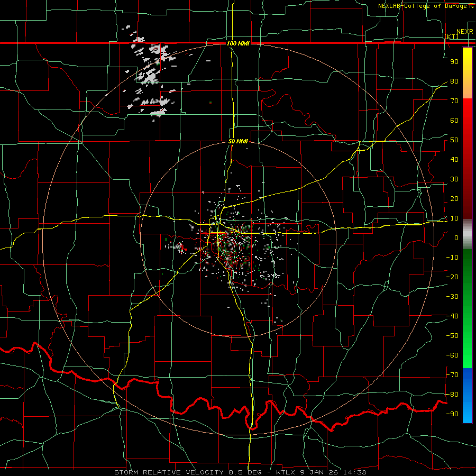Image resolution: width=476 pixels, height=476 pixels.
Task: Select the 90 value on the velocity scale
Action: click(x=454, y=62)
